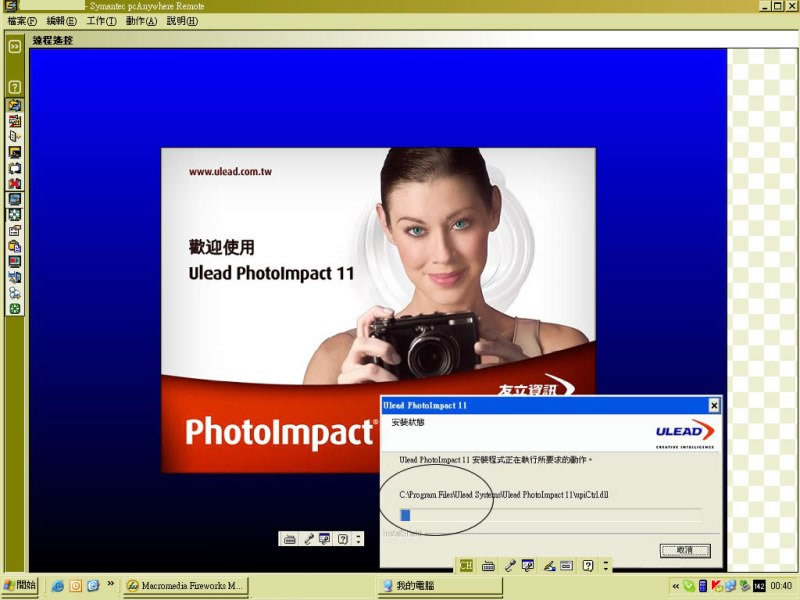Expand hidden system tray icons
Image resolution: width=800 pixels, height=600 pixels.
[676, 586]
